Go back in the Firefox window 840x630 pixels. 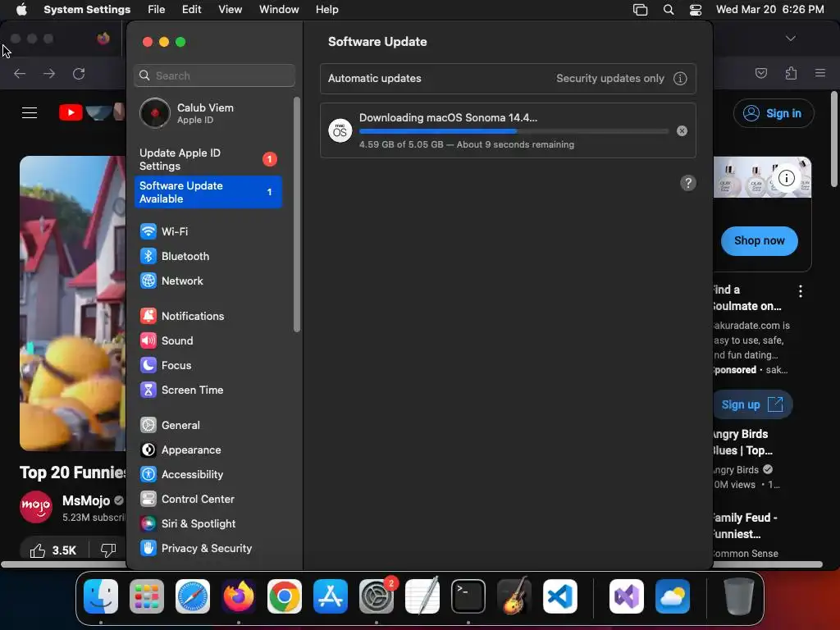pos(20,74)
